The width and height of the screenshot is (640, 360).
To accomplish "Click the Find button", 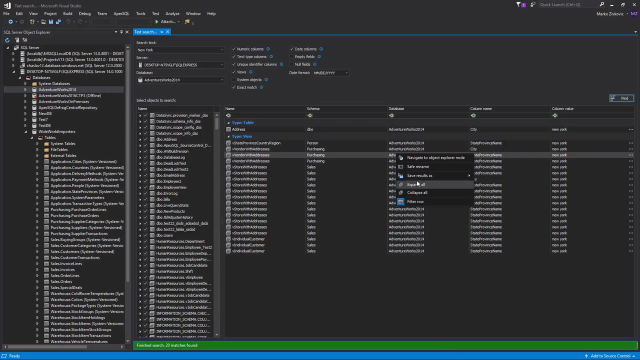I will pyautogui.click(x=621, y=98).
